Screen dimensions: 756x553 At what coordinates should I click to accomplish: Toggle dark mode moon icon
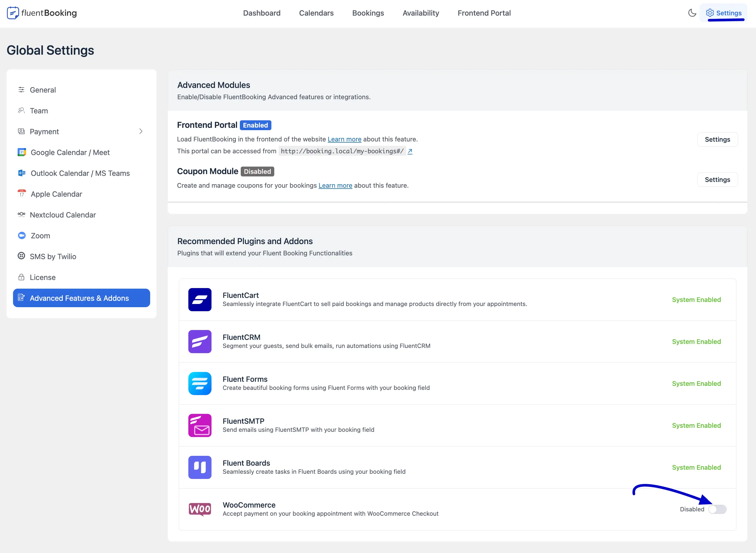692,13
